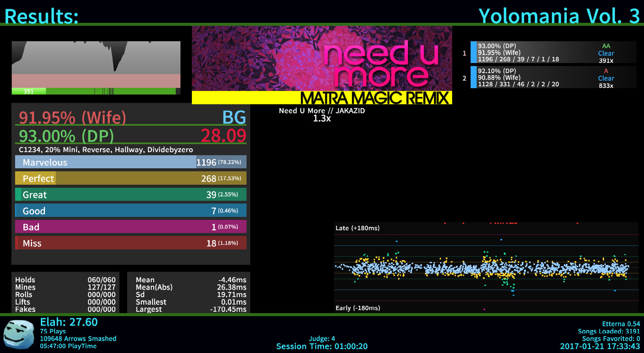Click the BG difficulty label

tap(234, 117)
